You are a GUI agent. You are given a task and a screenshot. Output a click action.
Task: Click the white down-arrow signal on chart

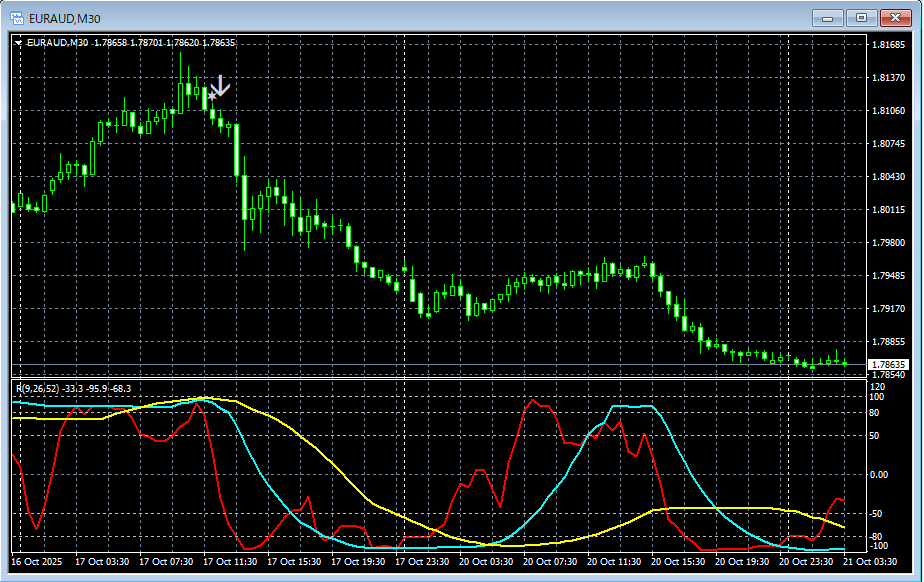[x=220, y=86]
